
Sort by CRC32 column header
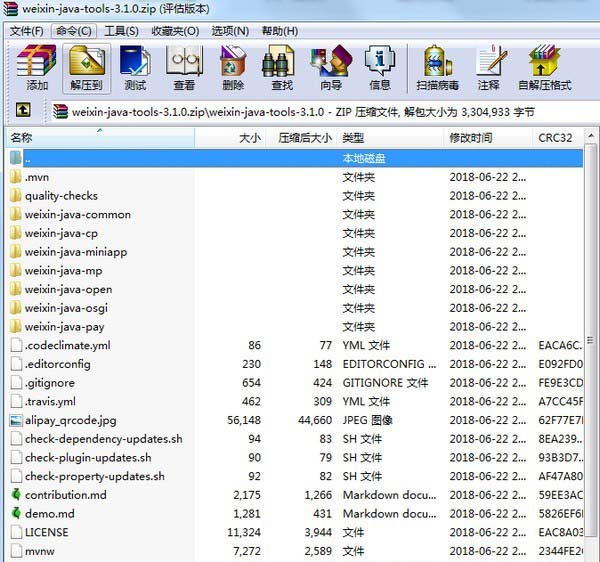(558, 138)
